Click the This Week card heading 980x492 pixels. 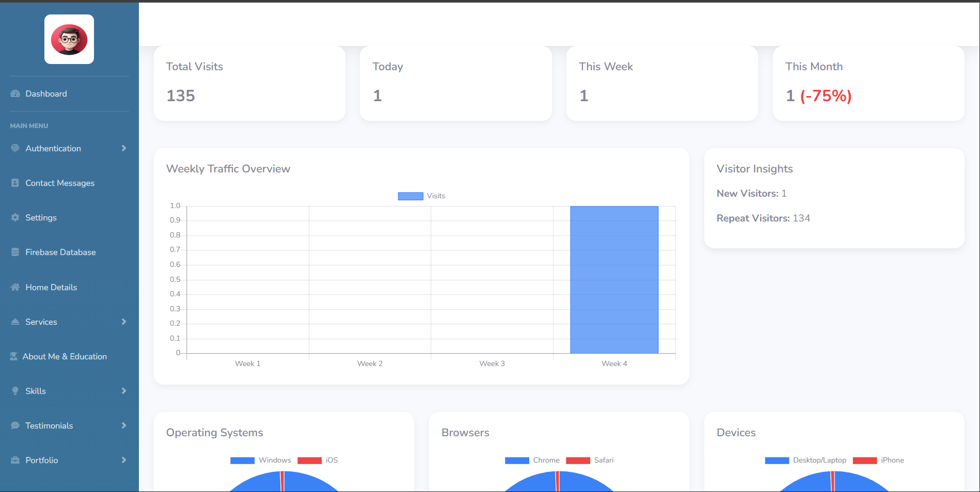pyautogui.click(x=606, y=67)
